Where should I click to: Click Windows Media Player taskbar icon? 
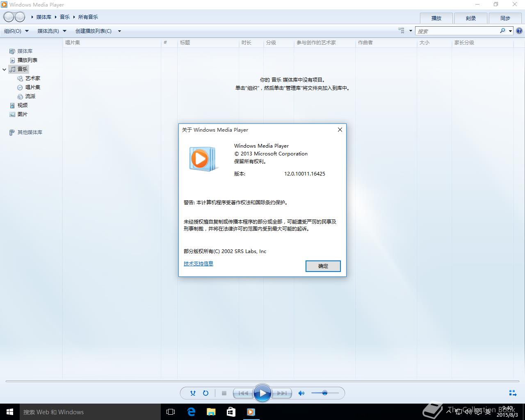point(251,412)
